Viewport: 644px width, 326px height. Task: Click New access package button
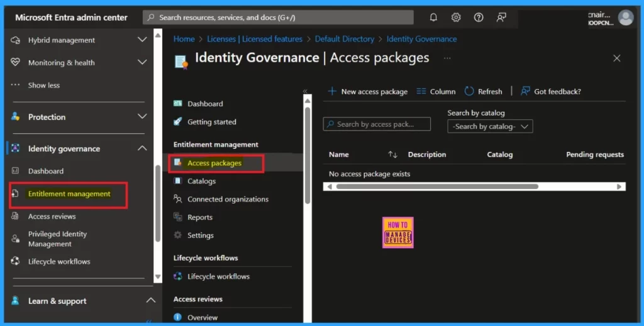[x=367, y=92]
